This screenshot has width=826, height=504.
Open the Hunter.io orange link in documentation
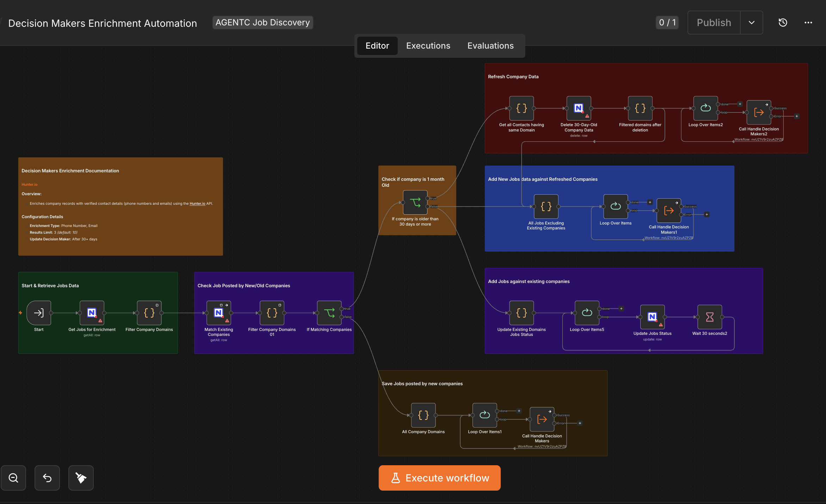point(29,184)
